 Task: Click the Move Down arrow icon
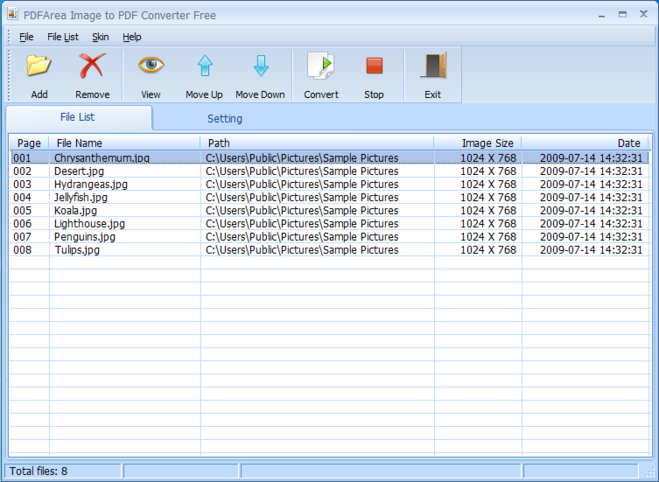[x=261, y=66]
